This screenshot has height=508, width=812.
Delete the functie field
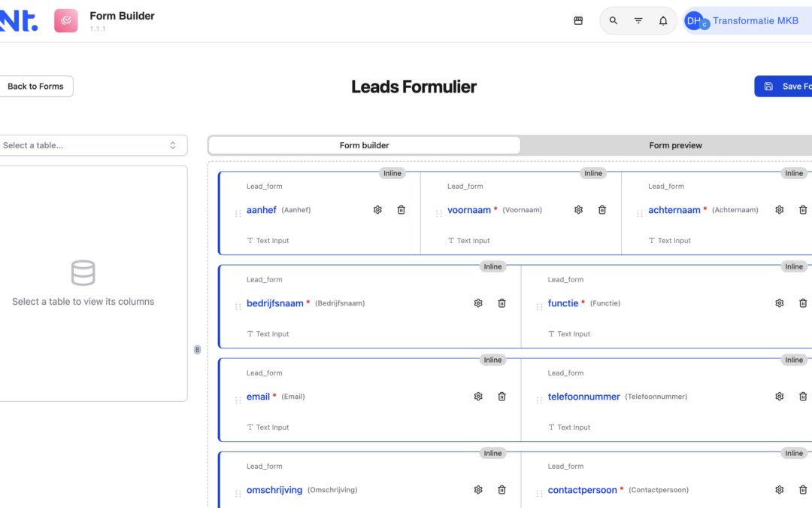coord(803,303)
